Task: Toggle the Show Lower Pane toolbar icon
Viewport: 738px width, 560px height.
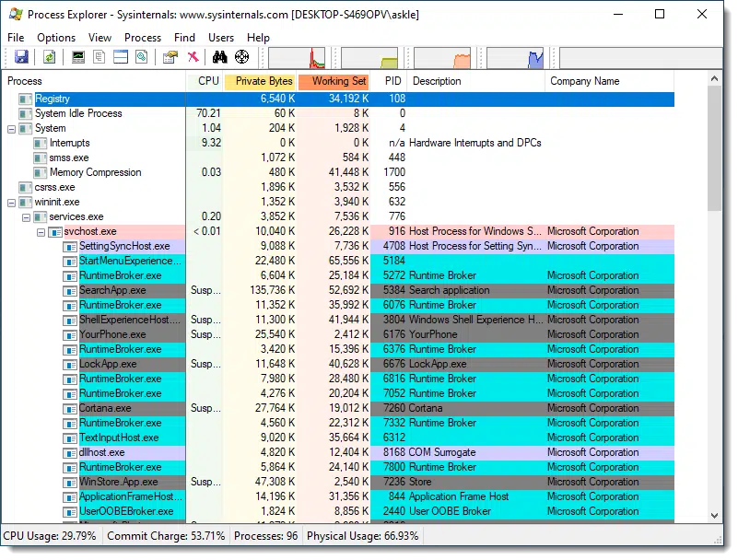Action: [x=121, y=57]
